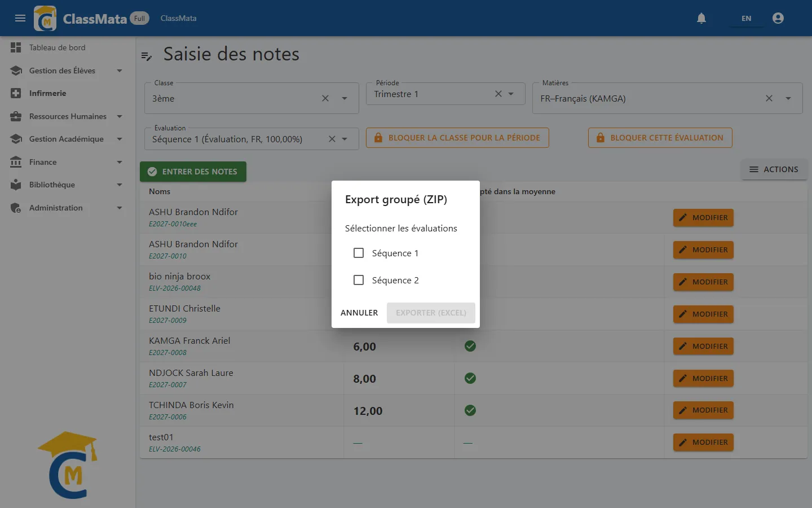The image size is (812, 508).
Task: Cancel the export dialog with Annuler
Action: (359, 313)
